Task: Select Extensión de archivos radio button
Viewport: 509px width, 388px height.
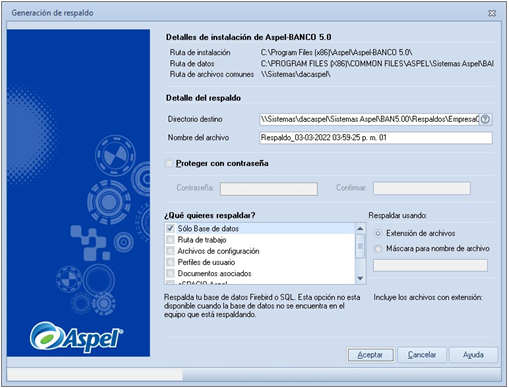Action: point(378,233)
